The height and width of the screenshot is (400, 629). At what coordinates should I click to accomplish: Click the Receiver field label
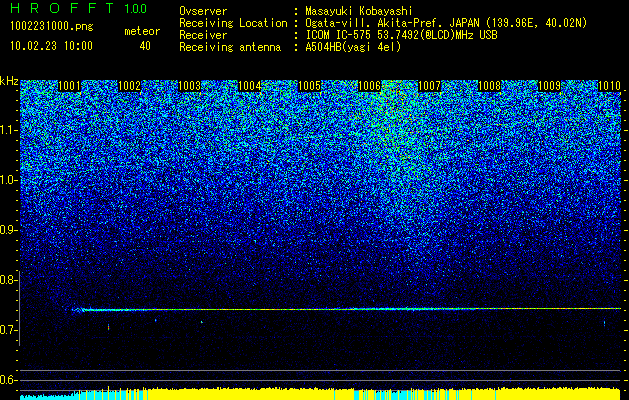click(203, 35)
